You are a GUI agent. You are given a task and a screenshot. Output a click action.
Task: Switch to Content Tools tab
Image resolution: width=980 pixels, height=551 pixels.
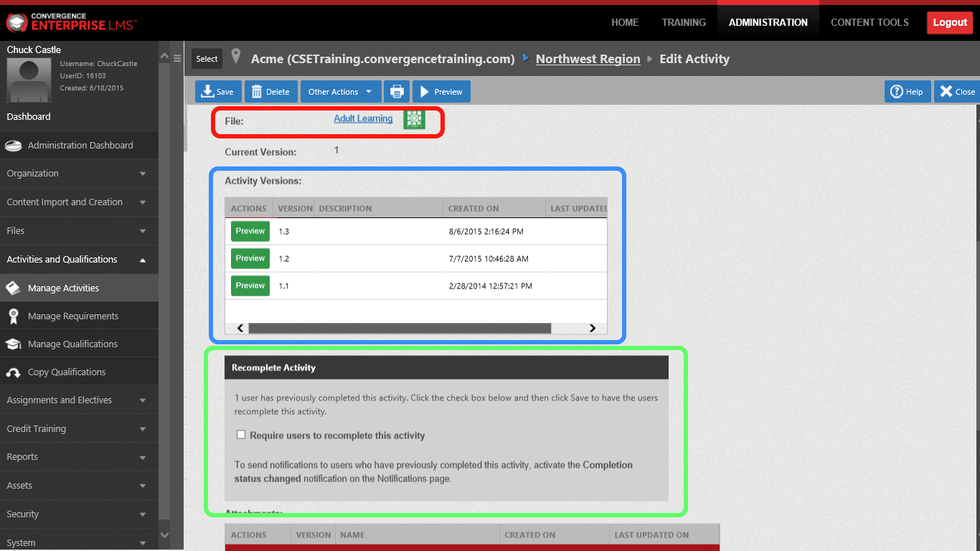point(869,22)
